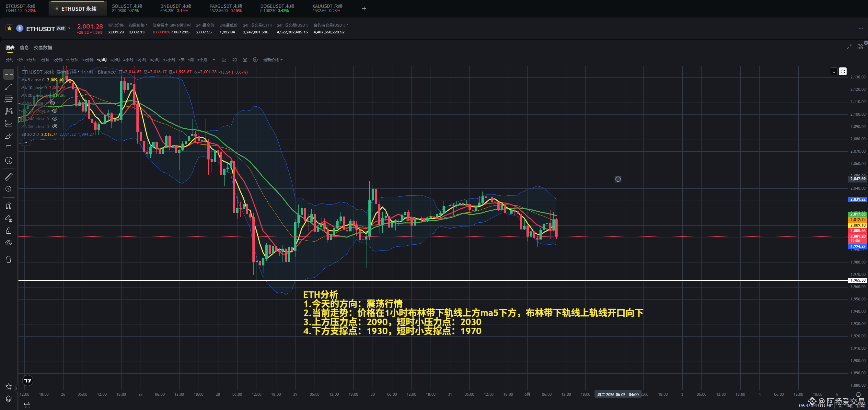Close the panel with the round X button
Viewport: 868px width, 410px height.
pyautogui.click(x=866, y=43)
